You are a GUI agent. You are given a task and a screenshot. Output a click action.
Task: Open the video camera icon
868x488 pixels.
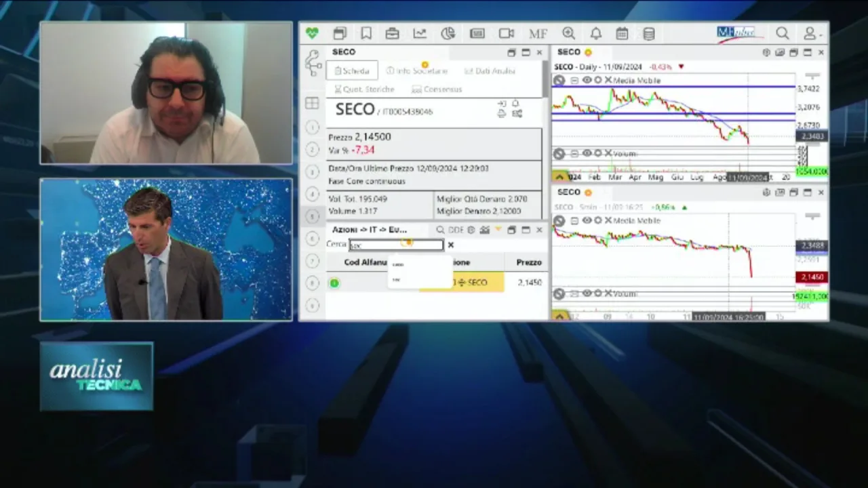(507, 33)
